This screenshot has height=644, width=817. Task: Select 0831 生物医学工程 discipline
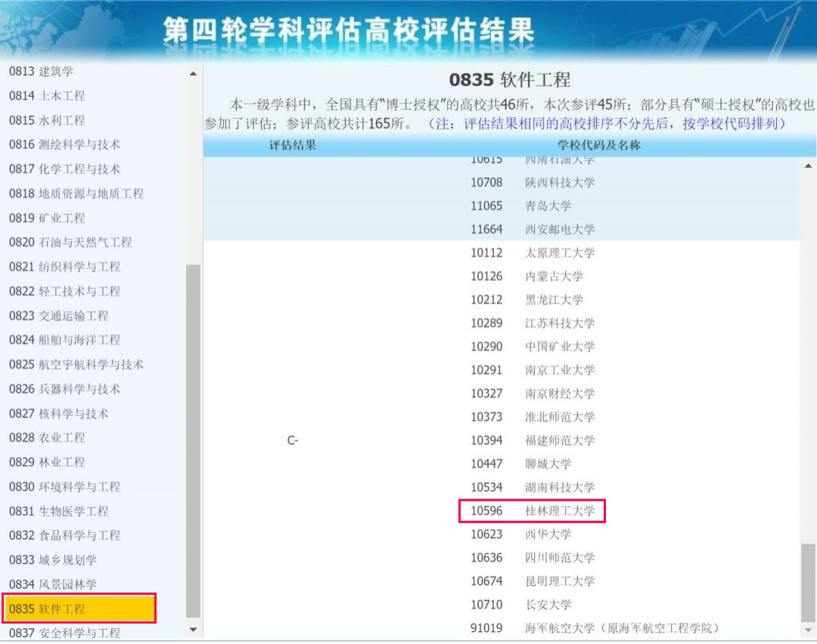(x=59, y=511)
